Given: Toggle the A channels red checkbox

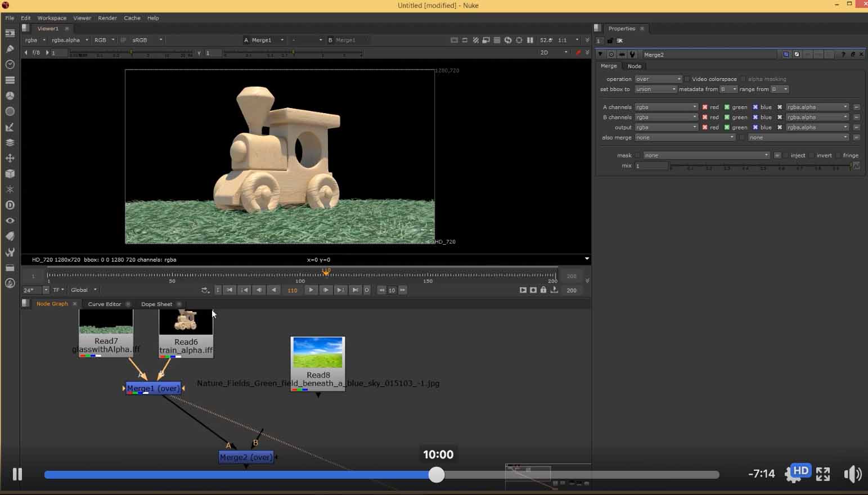Looking at the screenshot, I should [x=704, y=107].
